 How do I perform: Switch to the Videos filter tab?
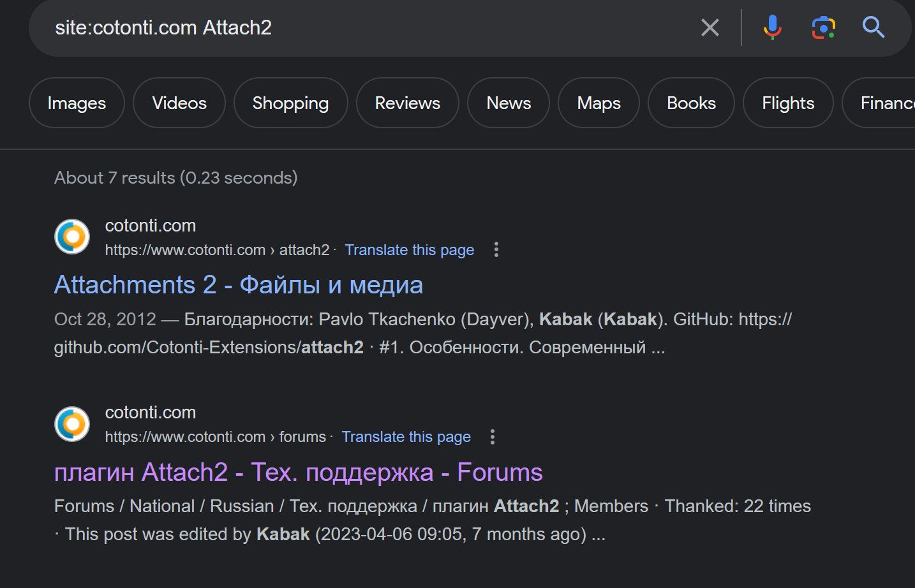click(179, 103)
